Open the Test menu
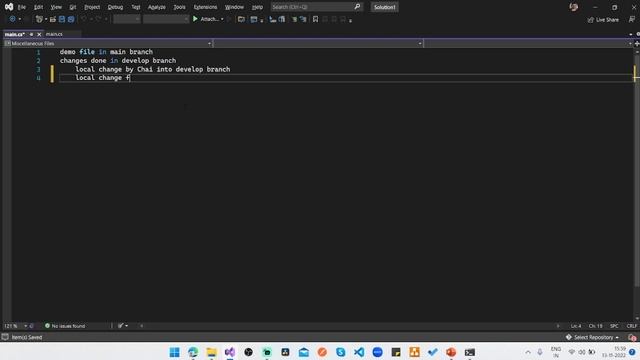Viewport: 640px width, 360px height. 136,7
